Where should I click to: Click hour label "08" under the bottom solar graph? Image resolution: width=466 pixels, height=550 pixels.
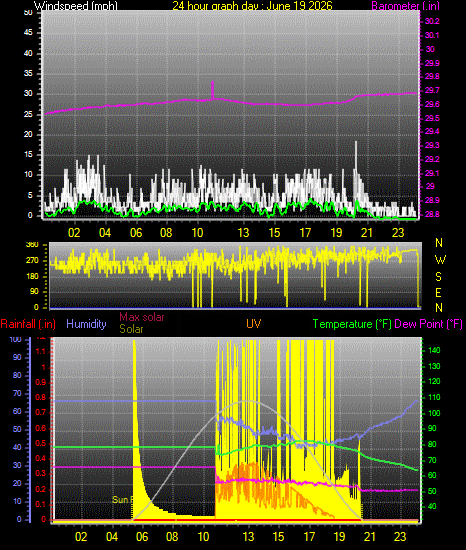coord(173,537)
